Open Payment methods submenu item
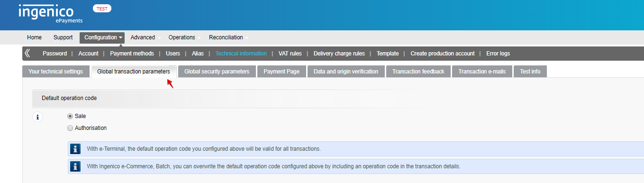 click(x=132, y=54)
